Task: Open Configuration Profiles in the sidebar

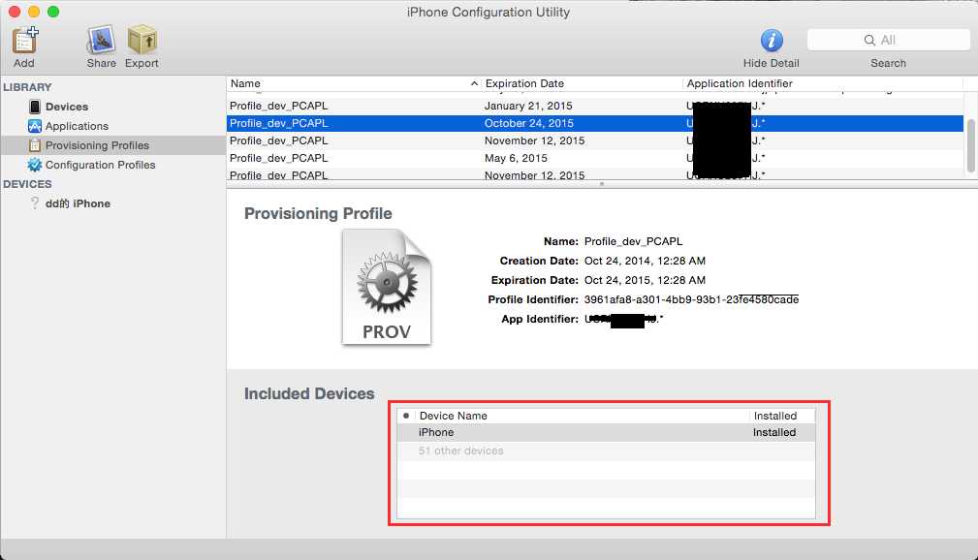Action: (101, 165)
